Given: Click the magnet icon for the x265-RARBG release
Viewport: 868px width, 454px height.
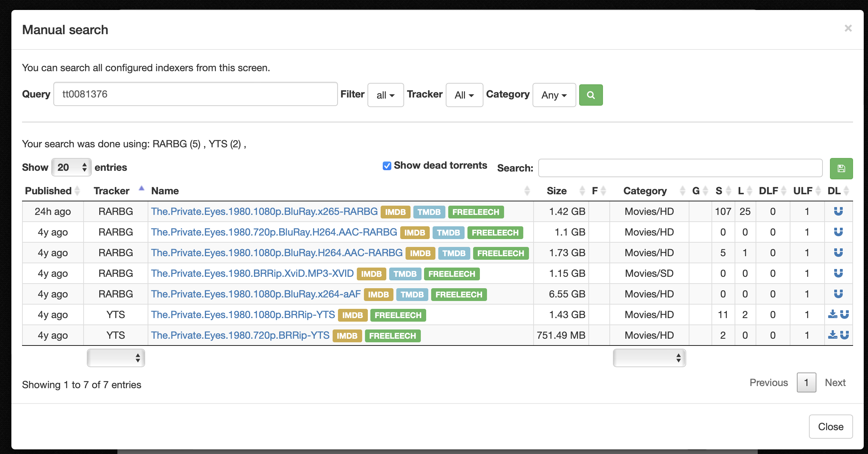Looking at the screenshot, I should 838,211.
